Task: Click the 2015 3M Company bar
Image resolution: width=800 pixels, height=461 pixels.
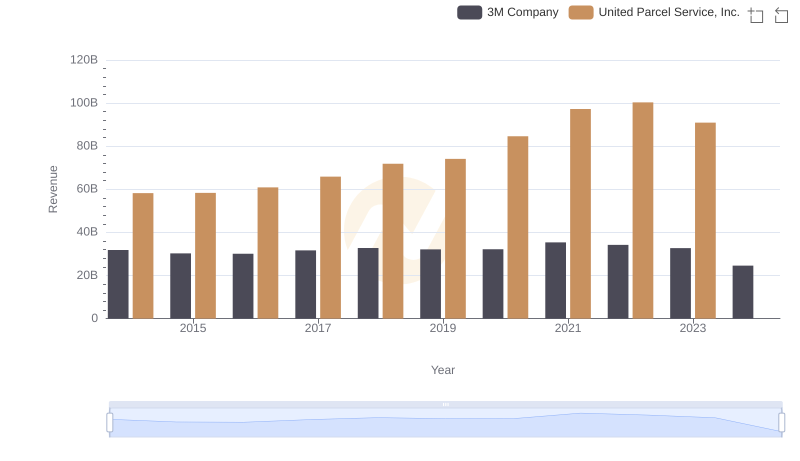Action: tap(181, 286)
